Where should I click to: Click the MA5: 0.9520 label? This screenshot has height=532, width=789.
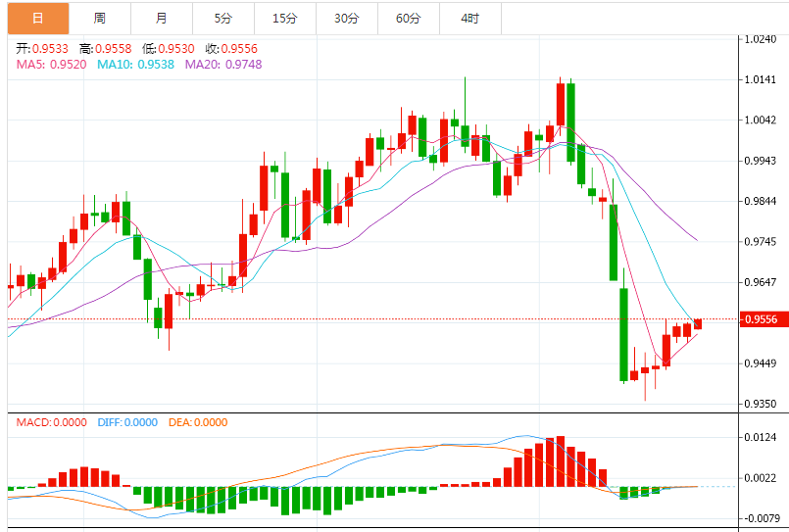tap(51, 65)
